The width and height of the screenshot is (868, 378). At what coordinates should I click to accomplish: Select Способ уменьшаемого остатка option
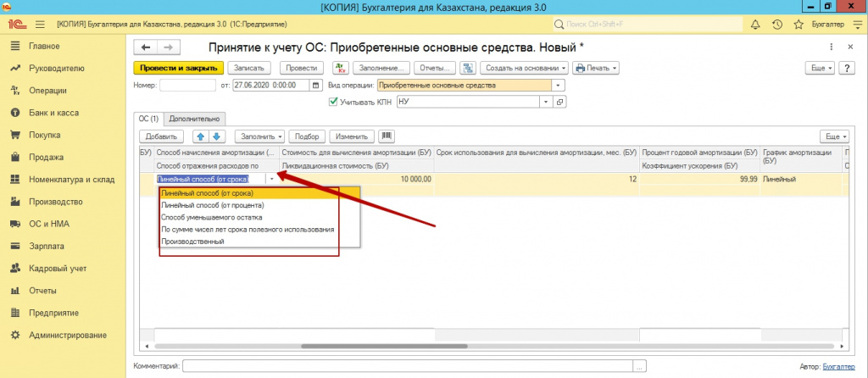pyautogui.click(x=259, y=218)
